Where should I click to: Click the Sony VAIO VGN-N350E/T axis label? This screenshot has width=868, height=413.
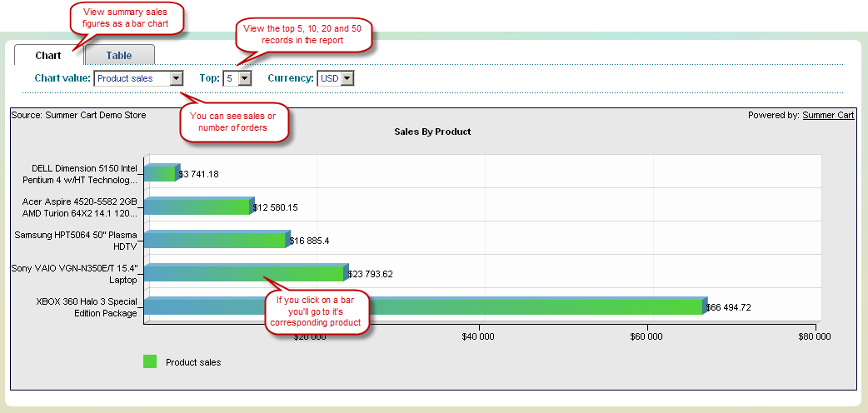pos(73,273)
